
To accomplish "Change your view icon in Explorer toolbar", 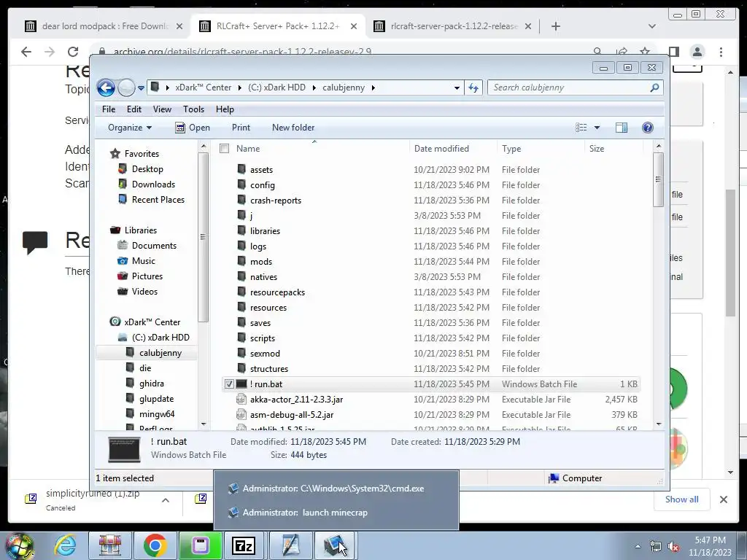I will [581, 128].
